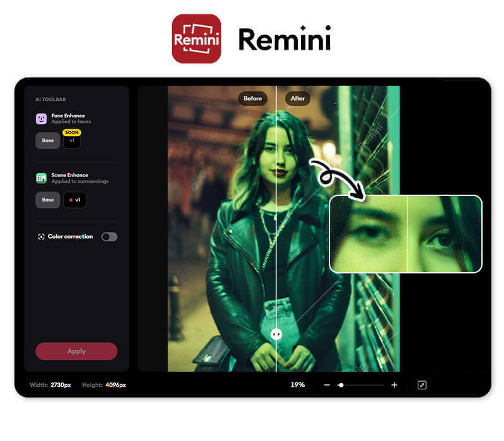Click the zoom-in plus icon
Screen dimensions: 504x441
pyautogui.click(x=394, y=384)
